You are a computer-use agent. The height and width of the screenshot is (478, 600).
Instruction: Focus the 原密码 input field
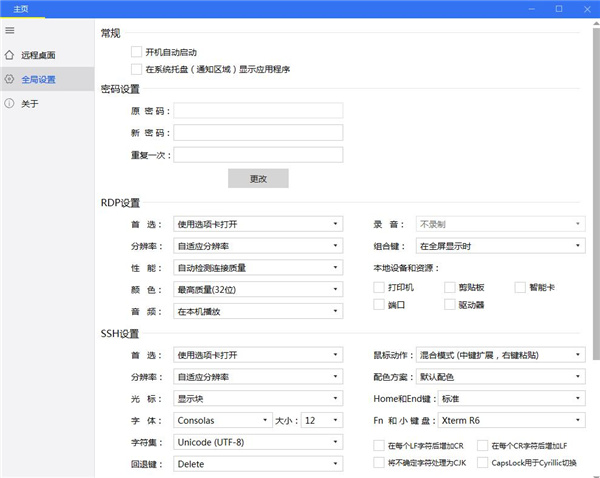tap(258, 111)
